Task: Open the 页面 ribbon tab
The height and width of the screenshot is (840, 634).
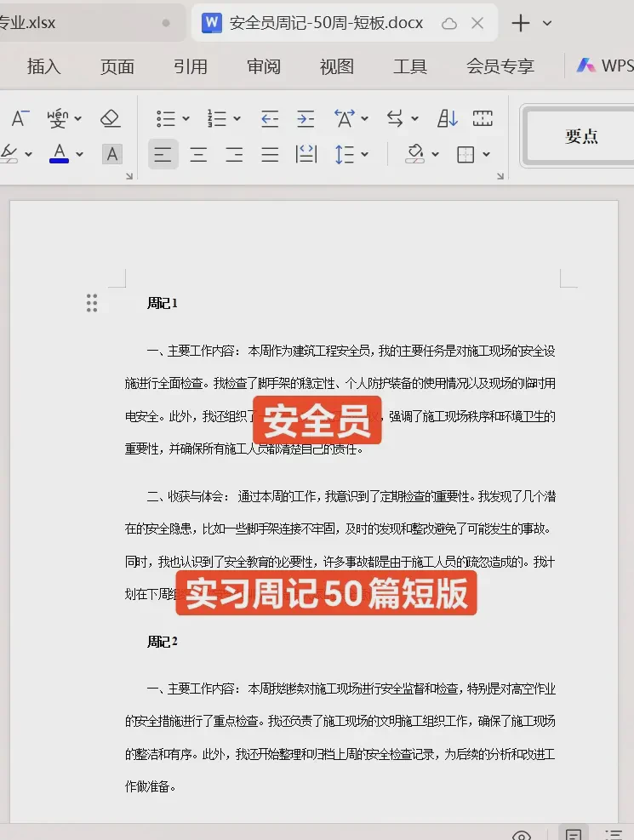Action: click(117, 66)
